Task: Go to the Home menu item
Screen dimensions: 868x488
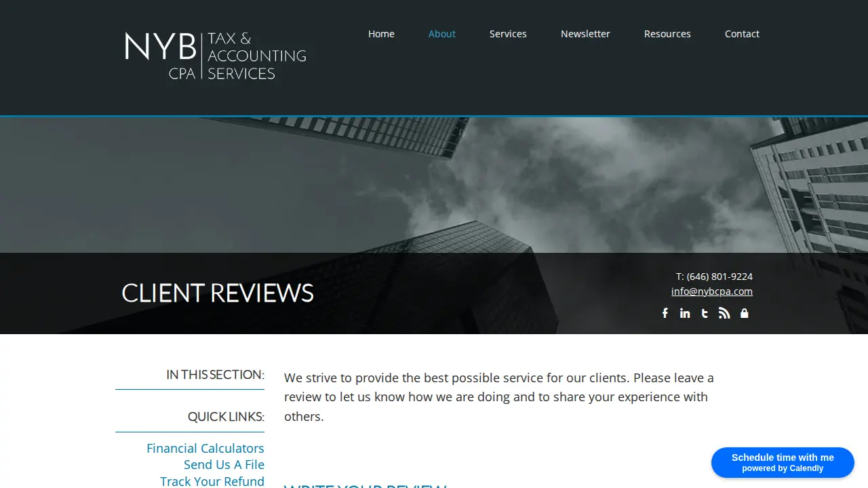Action: [381, 34]
